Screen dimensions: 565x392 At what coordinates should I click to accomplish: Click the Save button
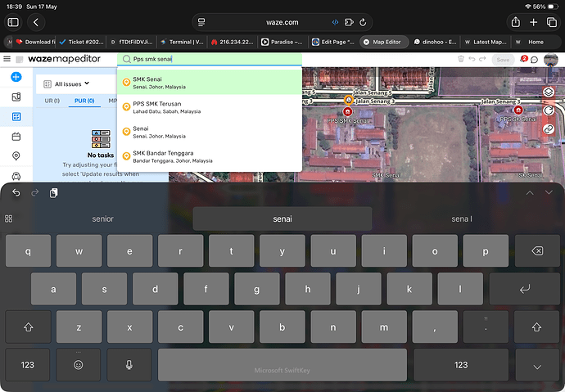point(503,60)
